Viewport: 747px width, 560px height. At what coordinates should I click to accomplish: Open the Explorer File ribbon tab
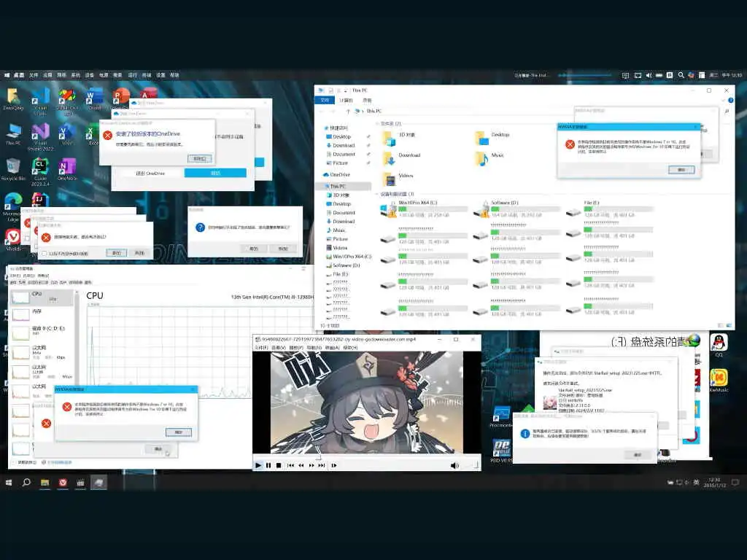click(x=325, y=101)
